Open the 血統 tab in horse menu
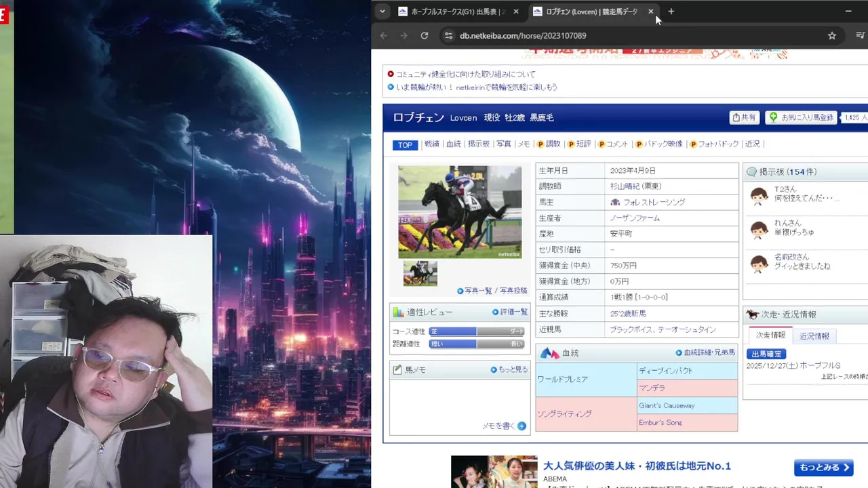The image size is (868, 488). click(x=454, y=144)
